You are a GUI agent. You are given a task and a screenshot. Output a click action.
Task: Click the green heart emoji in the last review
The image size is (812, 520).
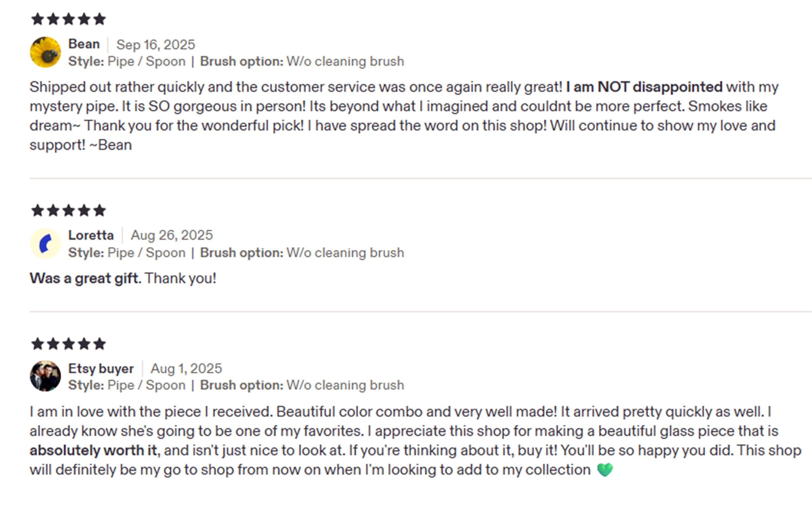605,470
